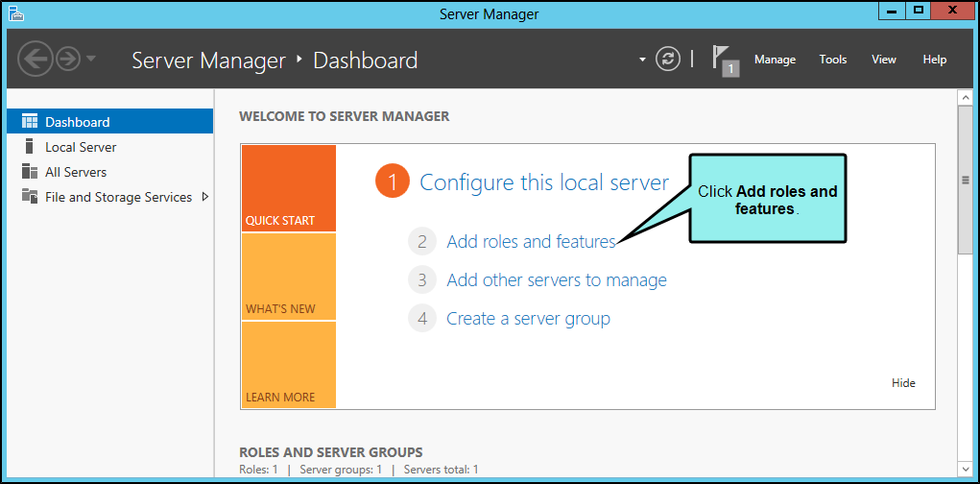Open the LEARN MORE tile
Viewport: 980px width, 484px height.
(x=289, y=365)
